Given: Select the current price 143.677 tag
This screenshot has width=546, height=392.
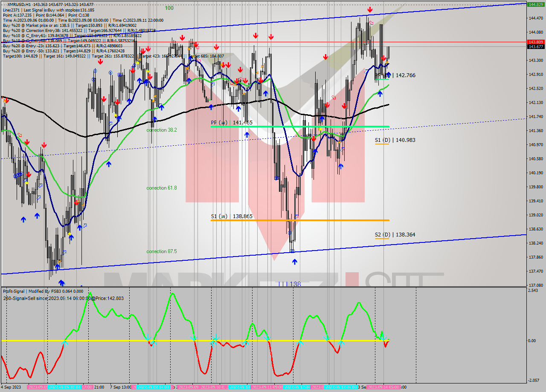Looking at the screenshot, I should pos(535,47).
